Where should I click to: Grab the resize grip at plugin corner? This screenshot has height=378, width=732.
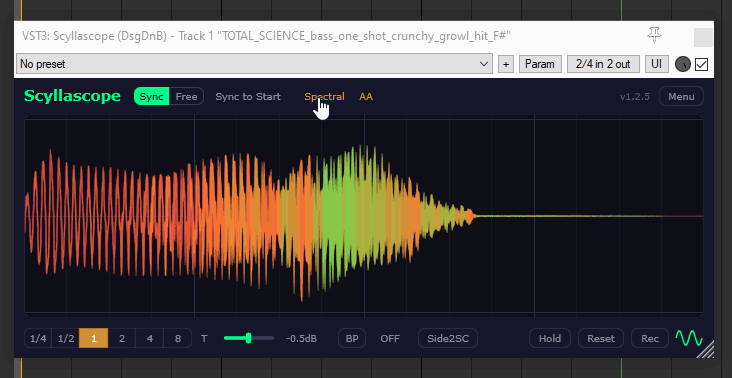tap(705, 350)
